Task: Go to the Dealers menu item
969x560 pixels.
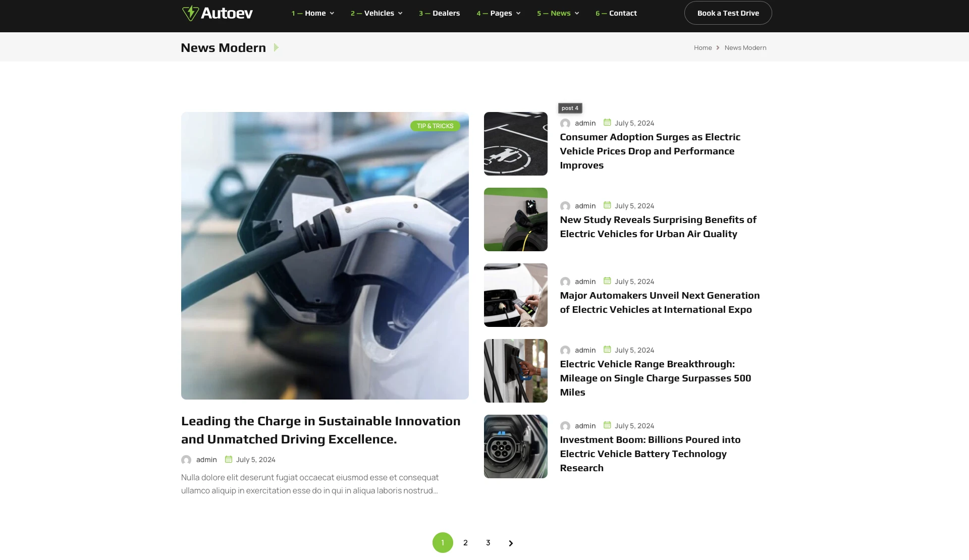Action: coord(440,13)
